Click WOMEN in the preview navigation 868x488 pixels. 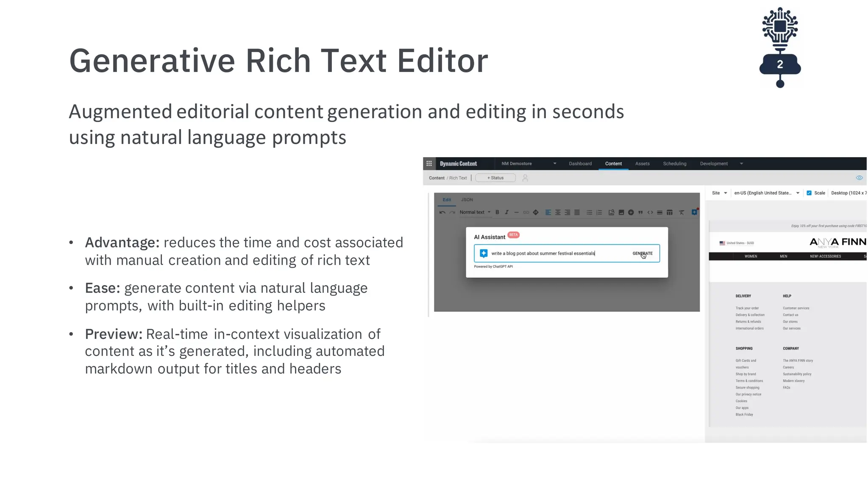[x=751, y=256]
